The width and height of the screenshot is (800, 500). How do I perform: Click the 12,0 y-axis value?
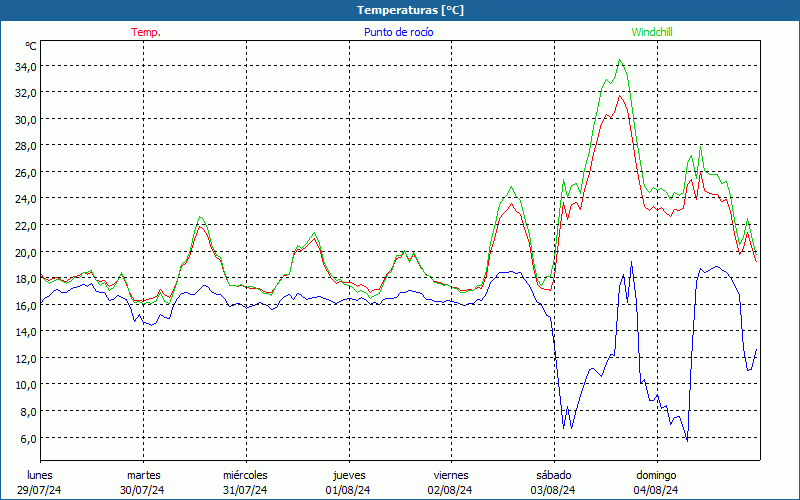pos(25,358)
